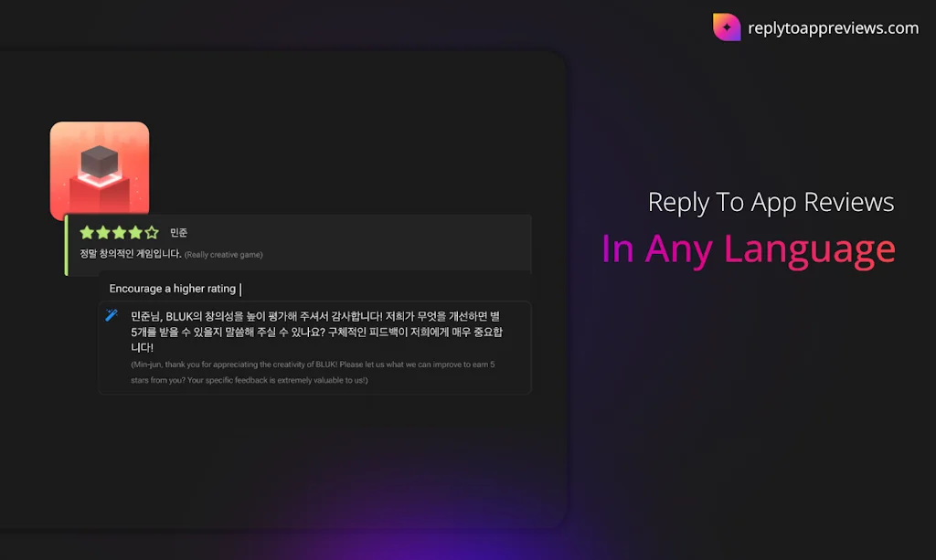Select the fourth green rating star

[135, 233]
